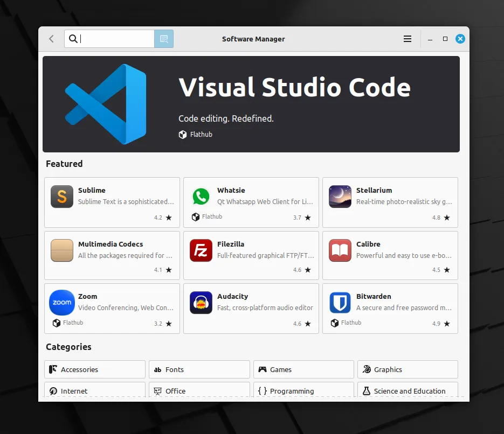Select the Graphics category
The image size is (504, 434).
[408, 369]
